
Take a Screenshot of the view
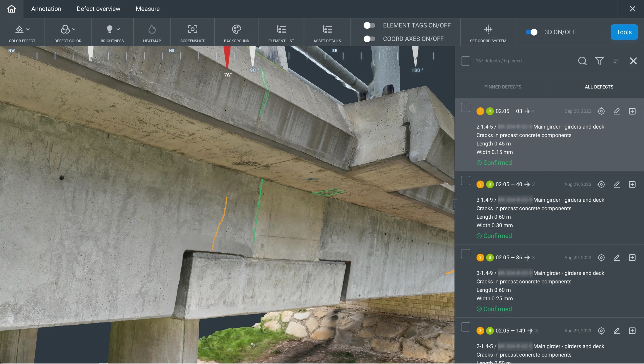[x=192, y=29]
